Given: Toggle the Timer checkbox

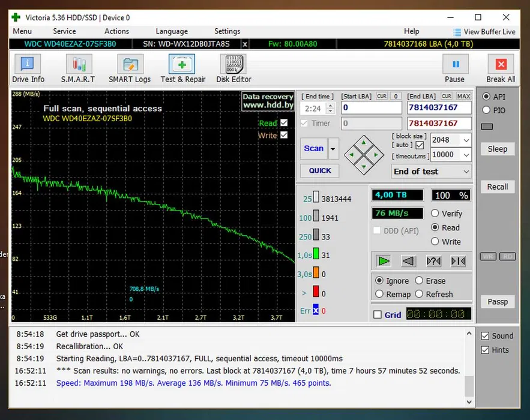Looking at the screenshot, I should [x=304, y=124].
